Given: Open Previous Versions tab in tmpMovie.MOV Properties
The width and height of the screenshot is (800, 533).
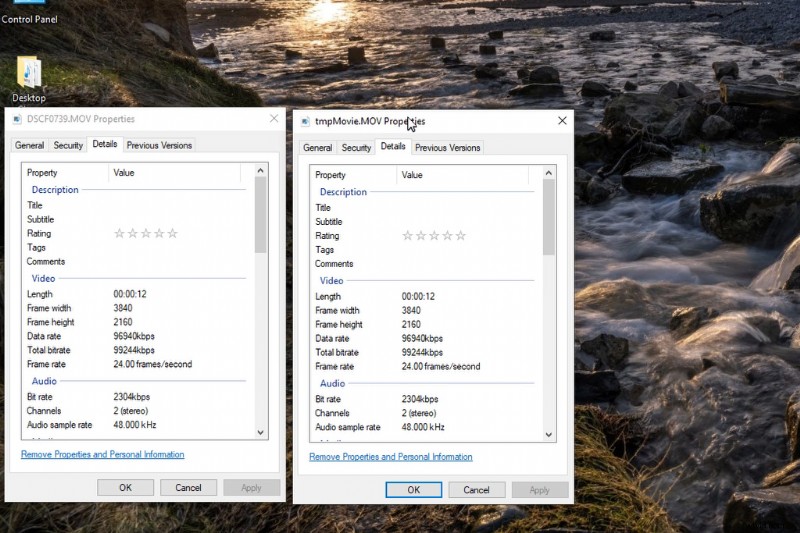Looking at the screenshot, I should (x=447, y=148).
